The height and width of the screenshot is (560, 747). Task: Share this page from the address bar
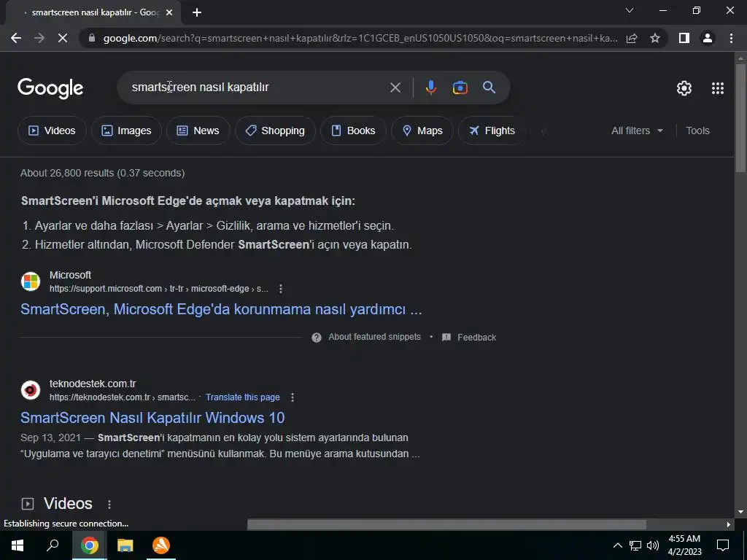(632, 38)
